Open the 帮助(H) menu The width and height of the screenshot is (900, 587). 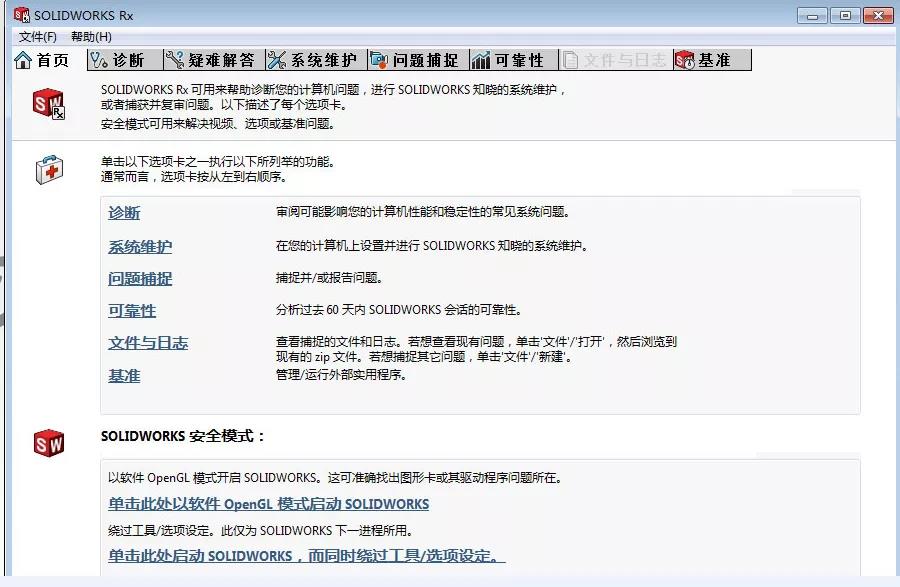[x=91, y=37]
